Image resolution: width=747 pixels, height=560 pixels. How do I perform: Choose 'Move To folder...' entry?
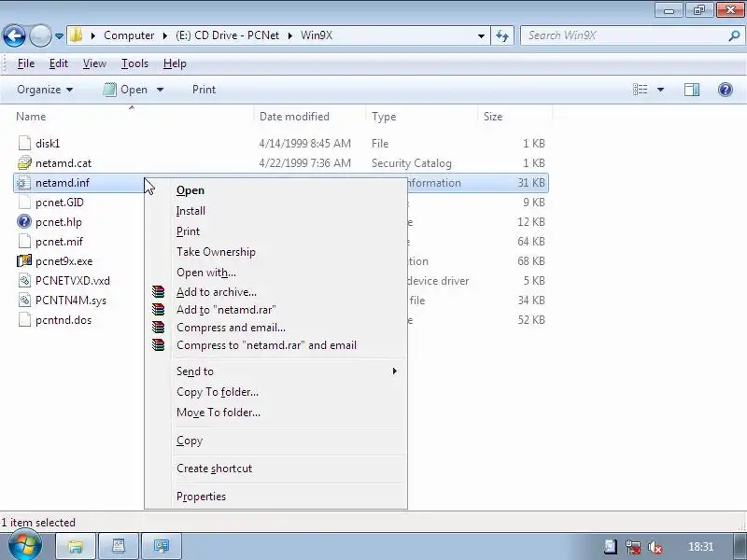point(218,412)
